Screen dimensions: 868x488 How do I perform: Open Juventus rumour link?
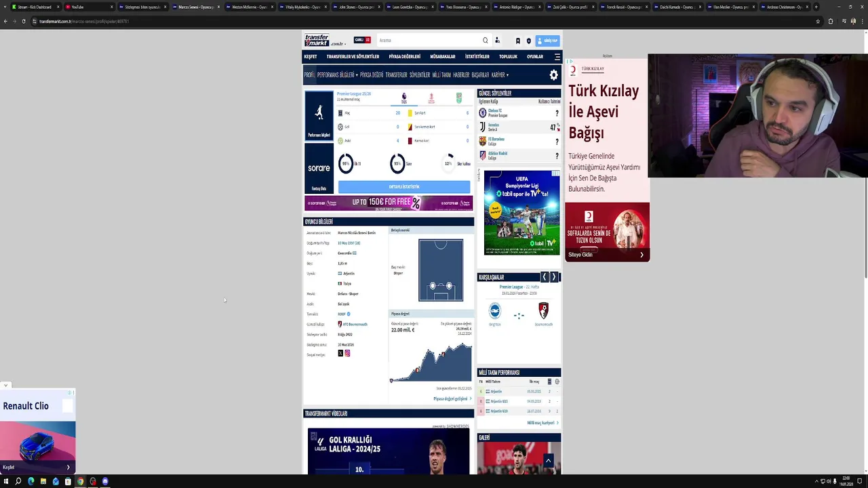[494, 125]
